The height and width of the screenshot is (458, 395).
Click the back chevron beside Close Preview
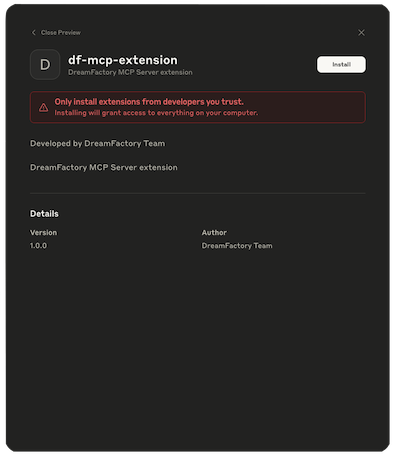(x=33, y=32)
